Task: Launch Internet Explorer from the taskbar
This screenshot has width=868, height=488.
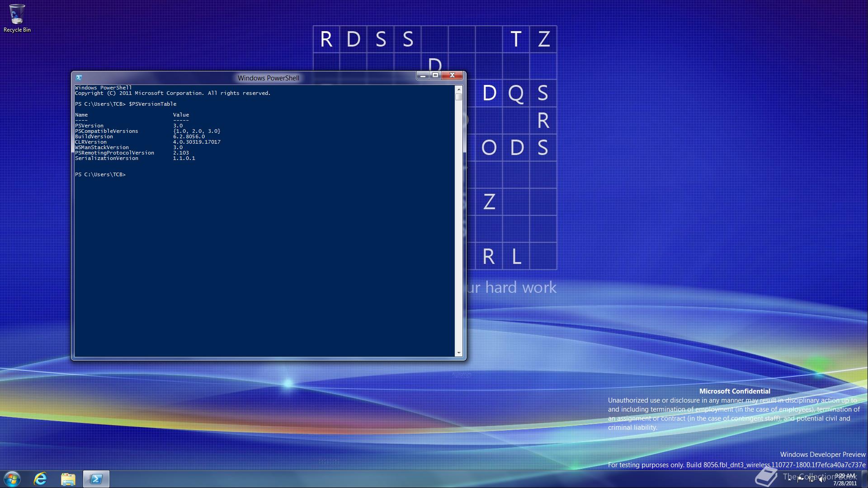Action: [x=40, y=479]
